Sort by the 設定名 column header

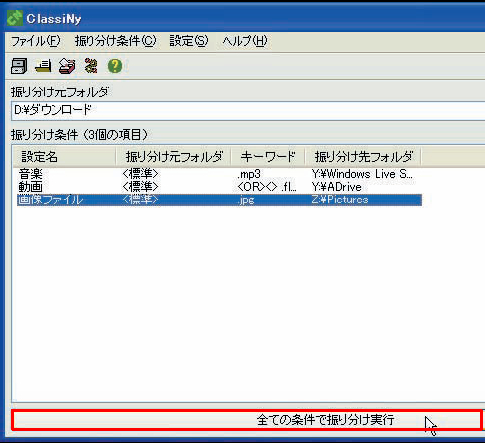point(64,157)
